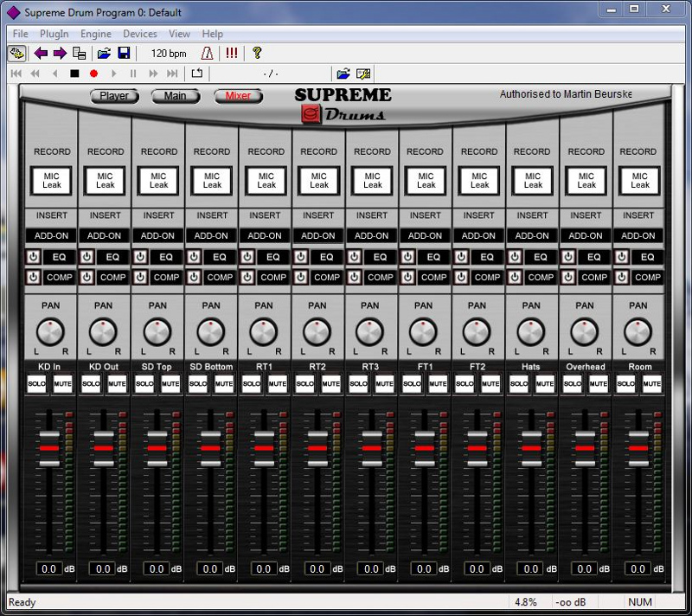Toggle COMP power button on KD In
692x616 pixels.
click(x=34, y=277)
